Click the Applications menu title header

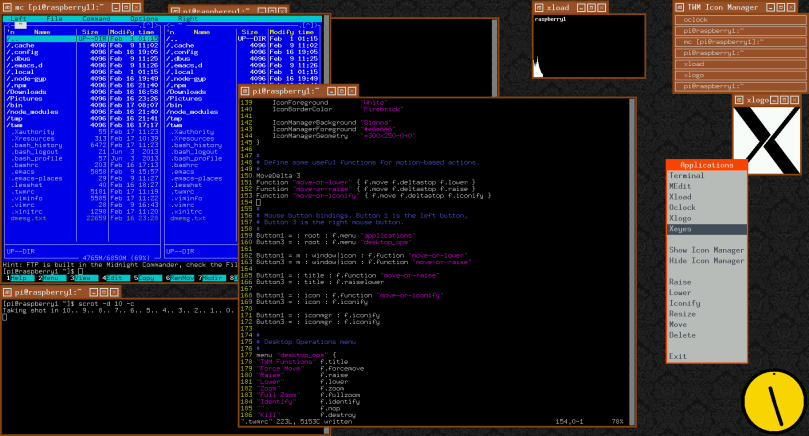pyautogui.click(x=706, y=165)
